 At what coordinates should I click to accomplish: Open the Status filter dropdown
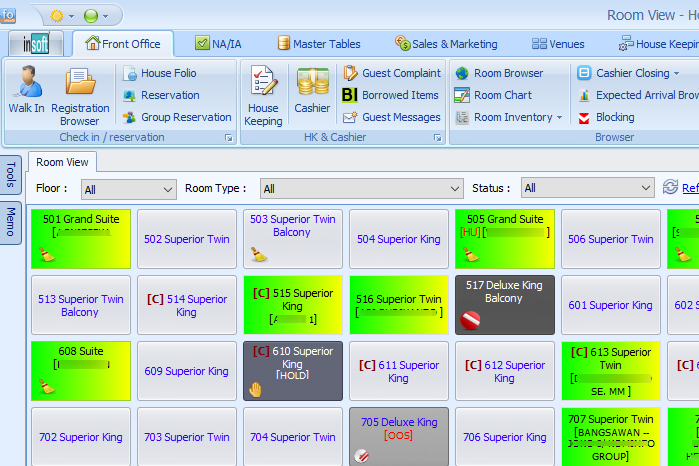644,189
